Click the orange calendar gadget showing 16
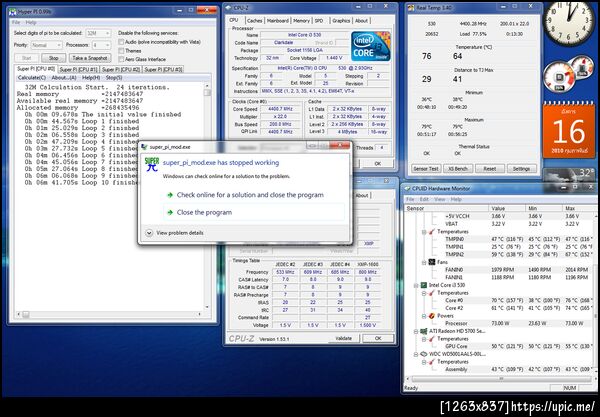Viewport: 600px width, 417px height. tap(569, 130)
